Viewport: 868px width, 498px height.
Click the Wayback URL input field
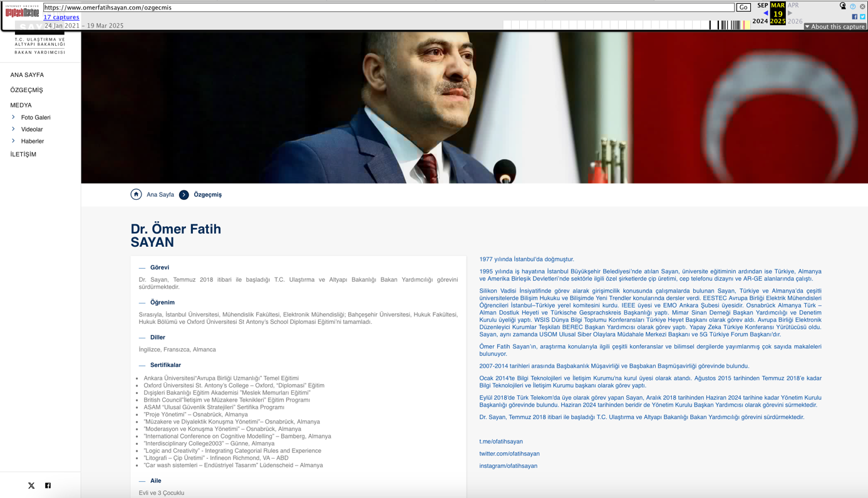tap(388, 8)
